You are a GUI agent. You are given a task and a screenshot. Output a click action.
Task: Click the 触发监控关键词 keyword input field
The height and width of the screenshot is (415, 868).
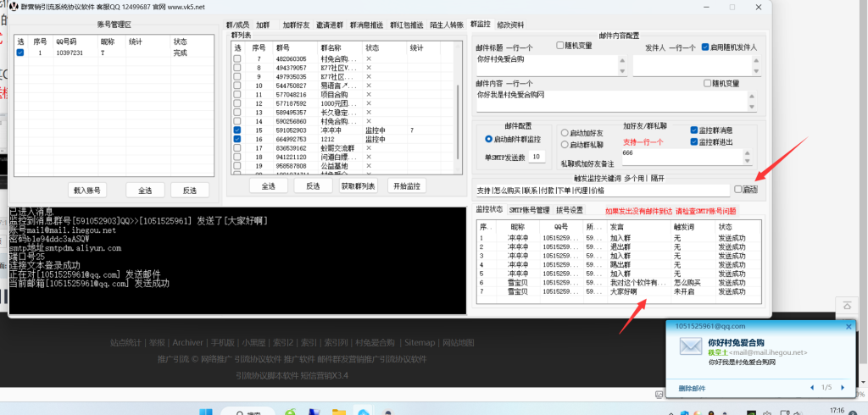(603, 191)
